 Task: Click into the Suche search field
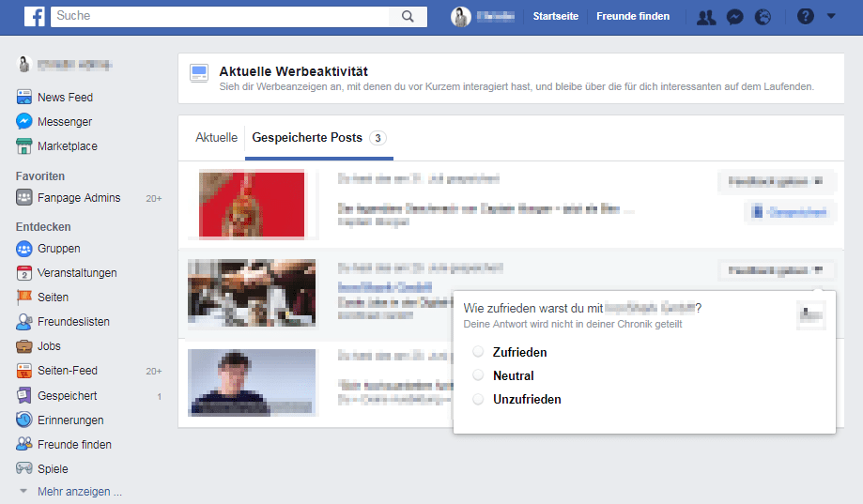point(220,17)
